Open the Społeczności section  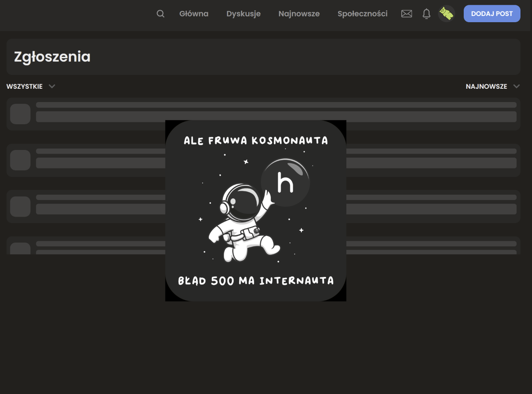point(362,14)
